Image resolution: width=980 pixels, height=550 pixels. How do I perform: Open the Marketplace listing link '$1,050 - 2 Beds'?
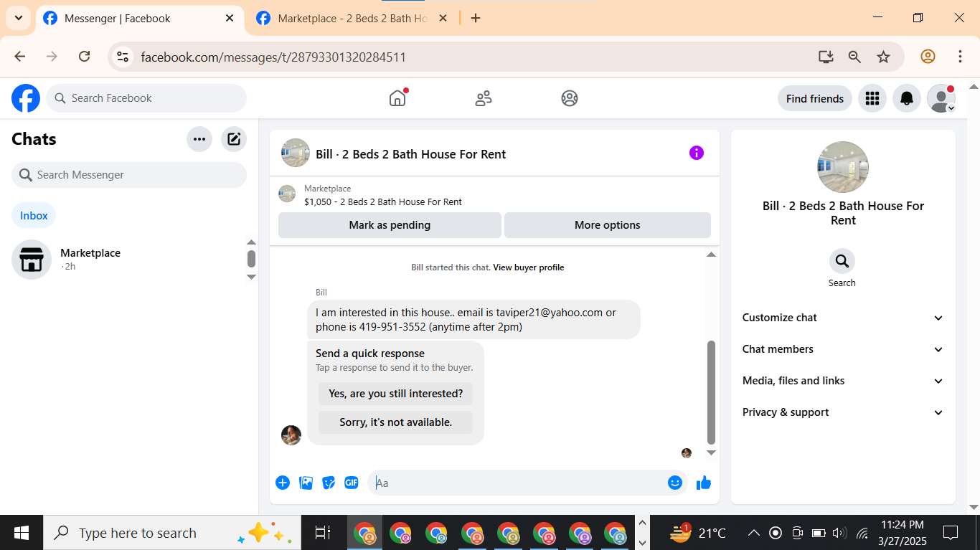pos(383,202)
